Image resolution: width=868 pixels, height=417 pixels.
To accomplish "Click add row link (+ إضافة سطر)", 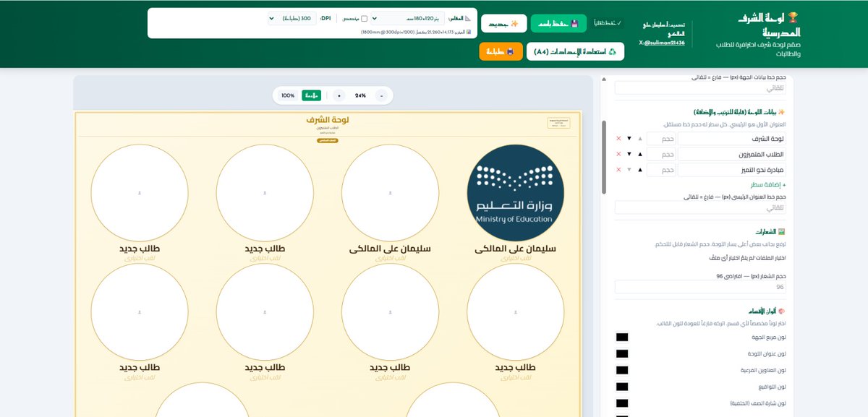I will [x=767, y=186].
